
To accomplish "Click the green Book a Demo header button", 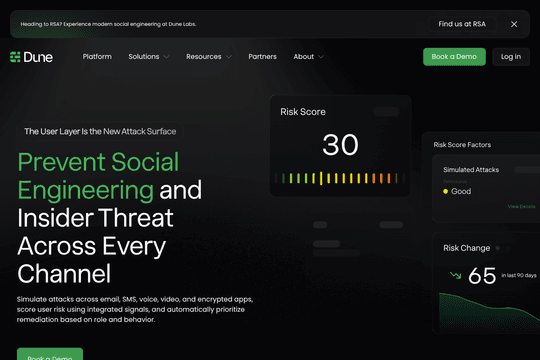I will [454, 56].
